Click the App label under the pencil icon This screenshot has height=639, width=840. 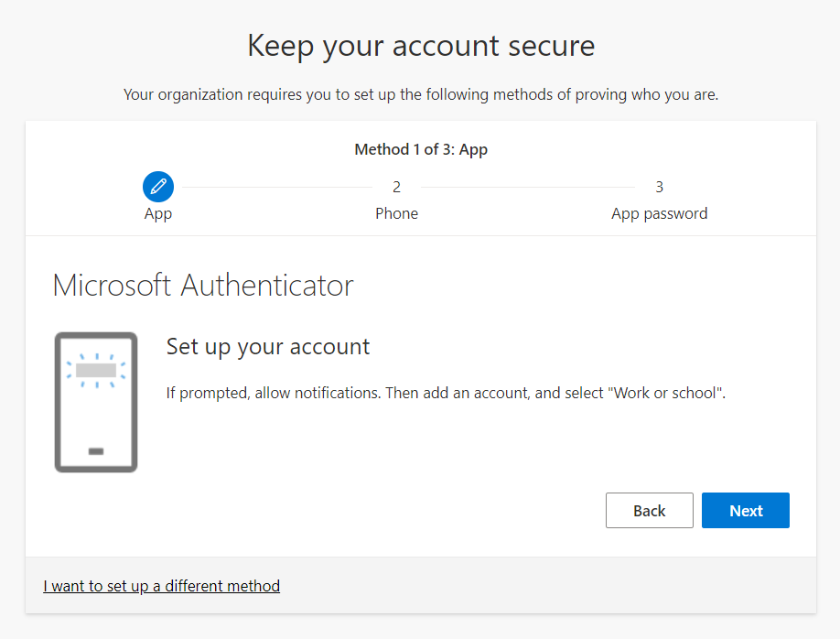coord(158,213)
